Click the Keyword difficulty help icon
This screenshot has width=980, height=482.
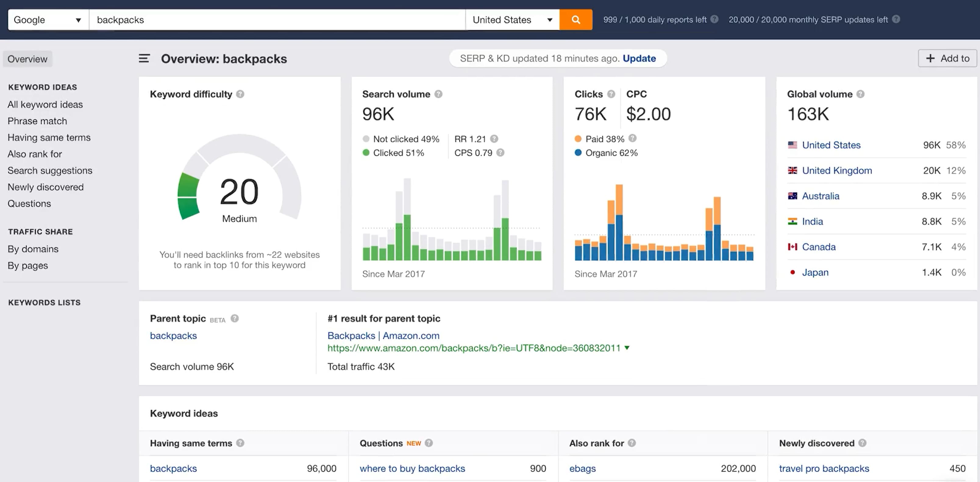(240, 94)
